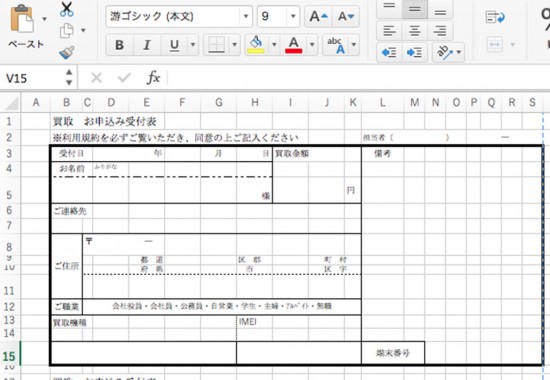The image size is (550, 380).
Task: Click the Borders icon
Action: [216, 45]
